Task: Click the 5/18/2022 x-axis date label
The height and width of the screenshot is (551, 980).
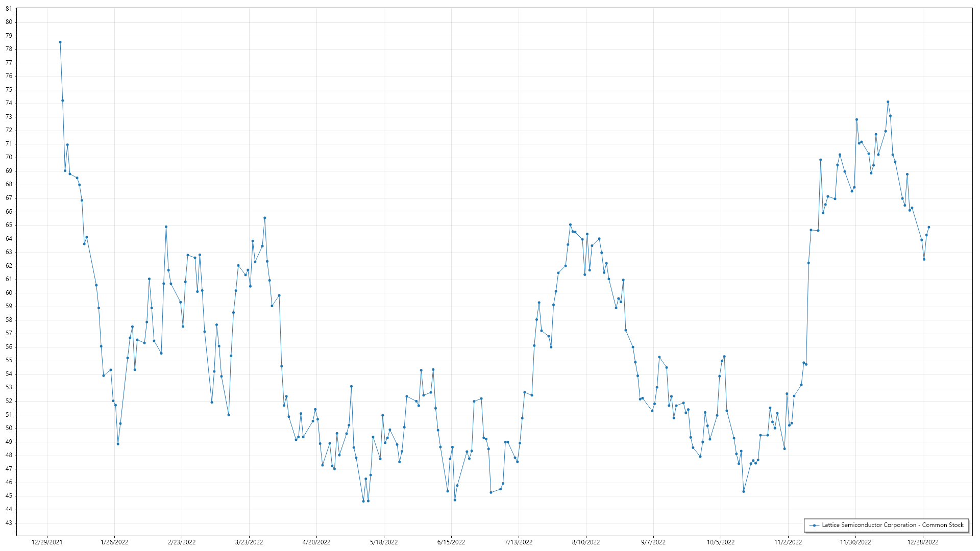Action: (384, 542)
